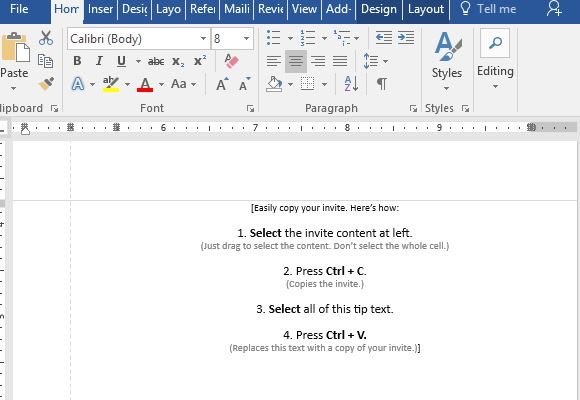
Task: Toggle Subscript formatting
Action: click(x=178, y=61)
